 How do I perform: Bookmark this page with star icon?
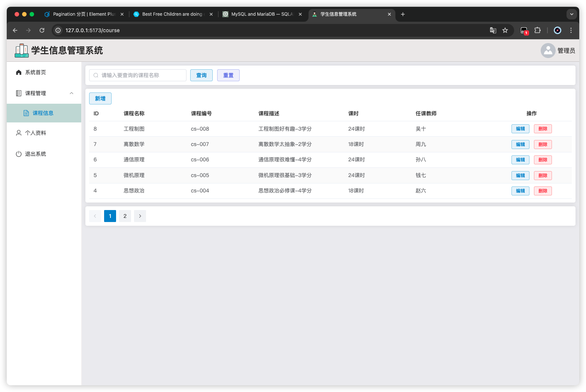click(x=505, y=30)
